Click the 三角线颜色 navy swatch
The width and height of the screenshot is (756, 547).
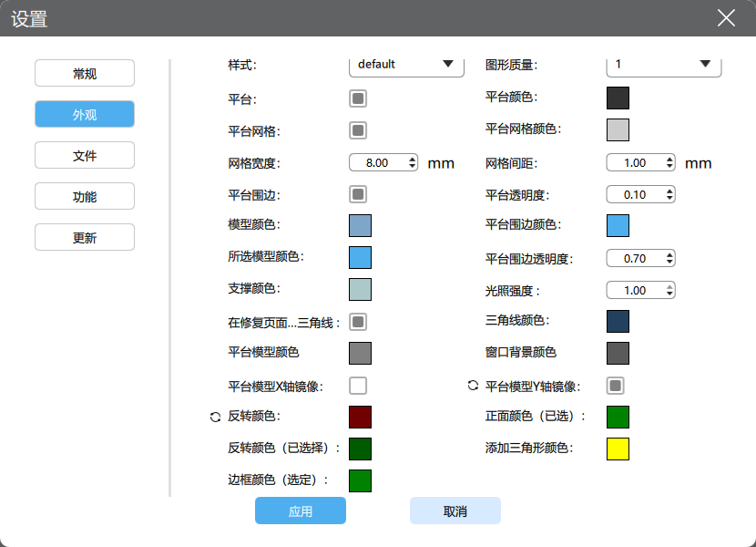618,321
